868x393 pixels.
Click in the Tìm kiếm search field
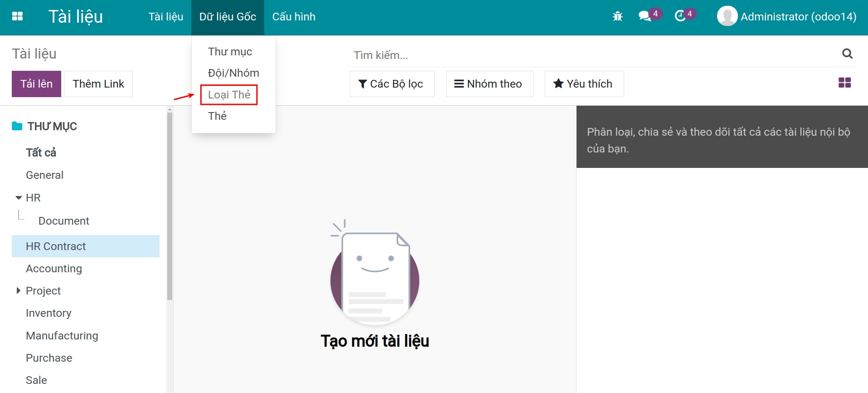point(594,55)
